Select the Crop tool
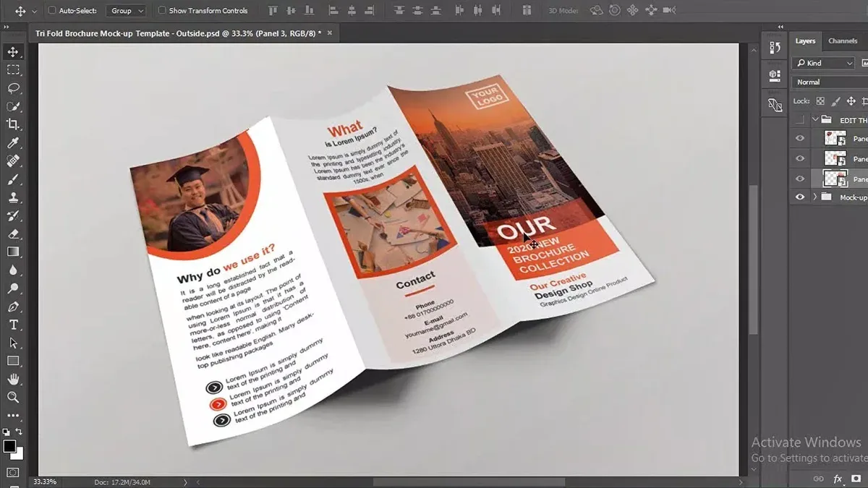This screenshot has width=868, height=488. coord(13,124)
